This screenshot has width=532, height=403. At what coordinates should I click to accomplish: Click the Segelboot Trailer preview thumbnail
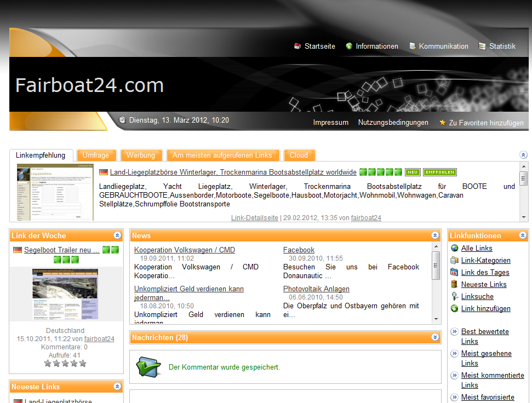point(65,294)
